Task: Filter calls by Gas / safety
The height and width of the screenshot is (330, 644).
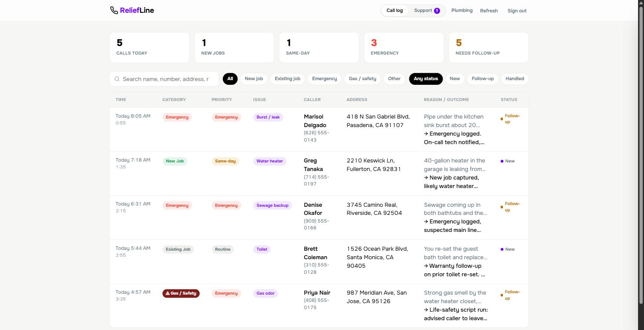Action: click(362, 79)
